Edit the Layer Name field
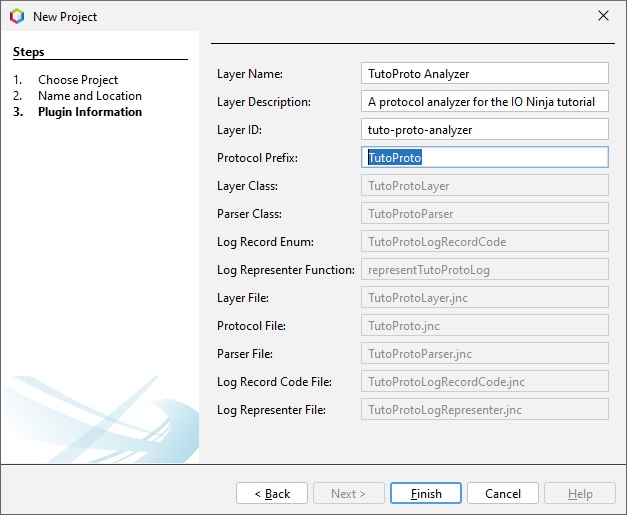Screen dimensions: 627x515 [x=485, y=73]
